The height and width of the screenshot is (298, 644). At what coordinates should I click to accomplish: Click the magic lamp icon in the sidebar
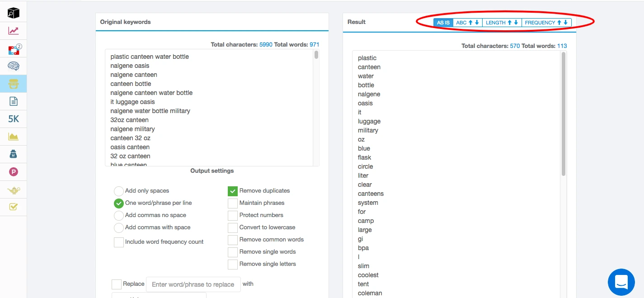coord(13,189)
